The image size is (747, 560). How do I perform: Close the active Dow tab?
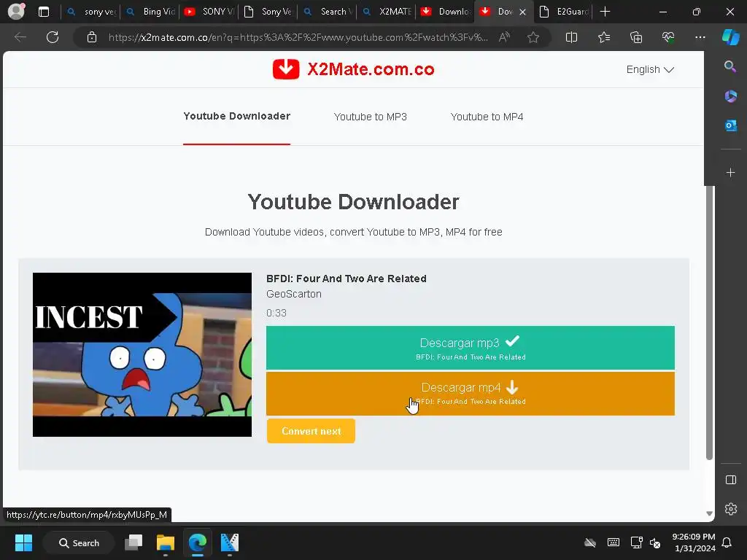[522, 12]
